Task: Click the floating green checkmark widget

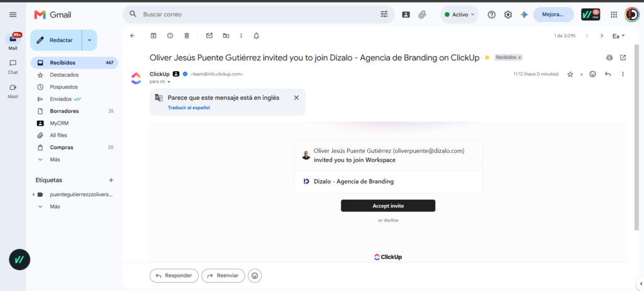Action: click(19, 260)
